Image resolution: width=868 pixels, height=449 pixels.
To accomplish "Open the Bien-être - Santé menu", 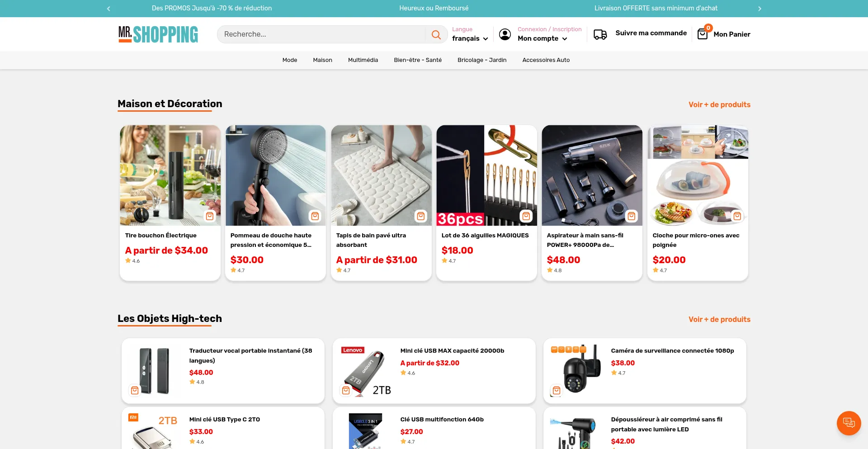I will [x=418, y=60].
